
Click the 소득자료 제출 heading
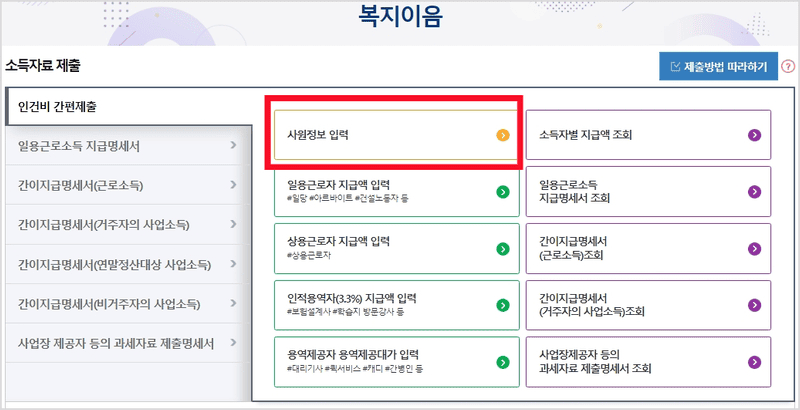(42, 66)
